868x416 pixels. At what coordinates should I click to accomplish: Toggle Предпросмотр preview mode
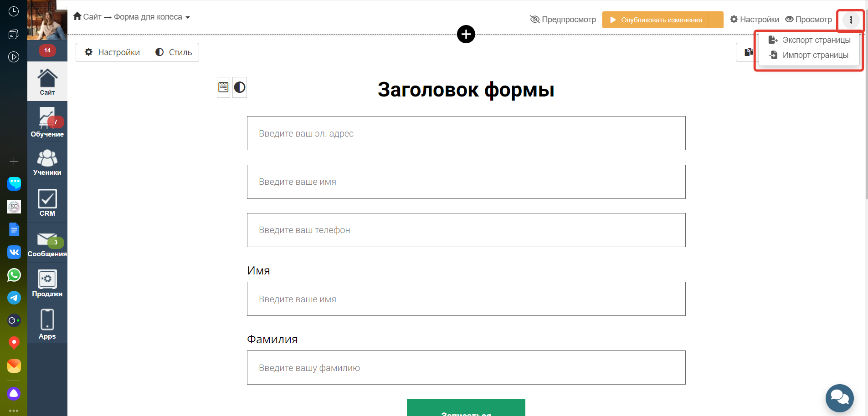click(x=563, y=20)
